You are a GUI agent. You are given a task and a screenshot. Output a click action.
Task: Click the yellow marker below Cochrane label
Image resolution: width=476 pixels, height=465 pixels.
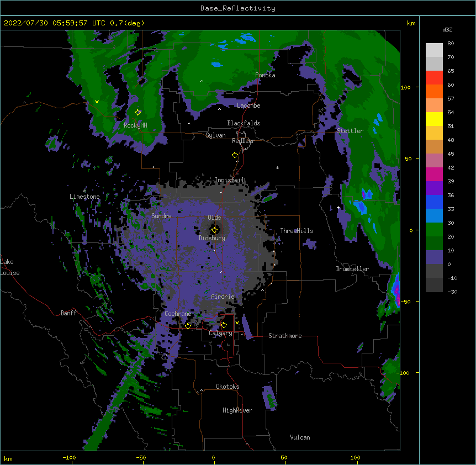tap(188, 326)
